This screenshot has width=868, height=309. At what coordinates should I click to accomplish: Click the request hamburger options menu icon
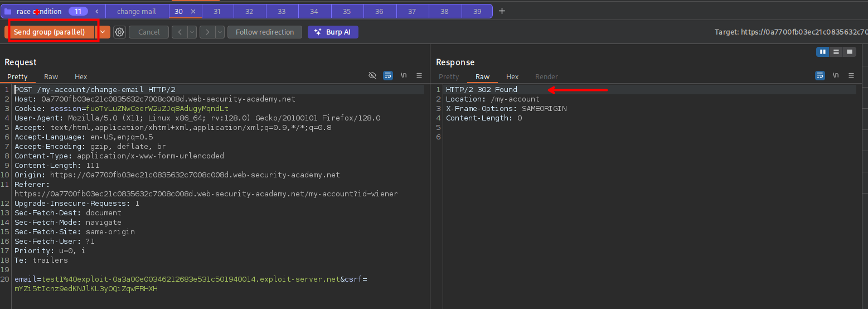tap(419, 75)
